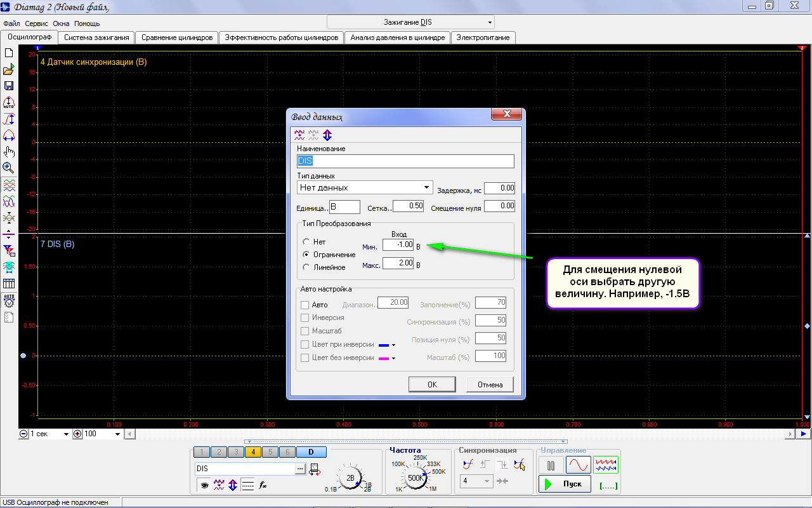
Task: Enable the 'Инверсия' checkbox
Action: 304,317
